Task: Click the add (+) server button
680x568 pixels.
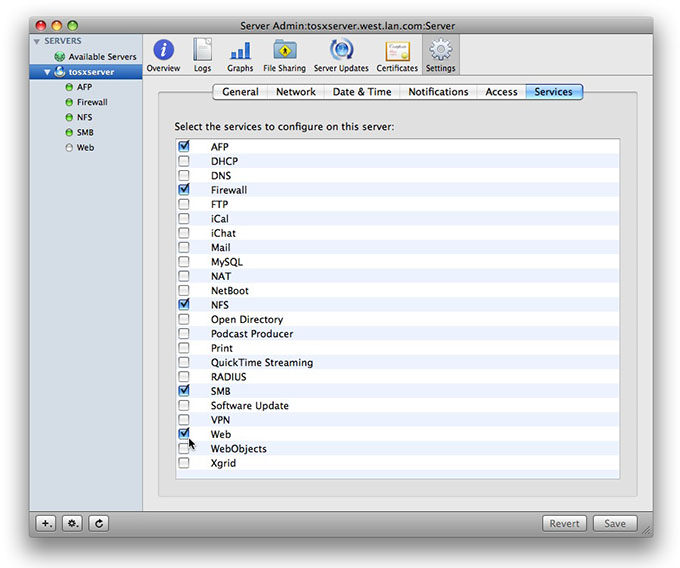Action: click(46, 523)
